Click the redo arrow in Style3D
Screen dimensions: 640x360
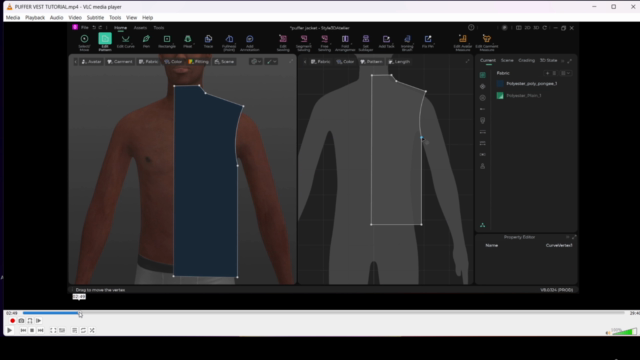(x=100, y=27)
